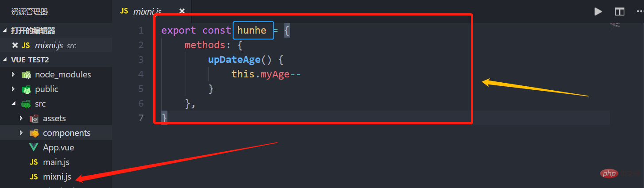The image size is (644, 188).
Task: Expand the assets folder arrow
Action: pyautogui.click(x=21, y=118)
